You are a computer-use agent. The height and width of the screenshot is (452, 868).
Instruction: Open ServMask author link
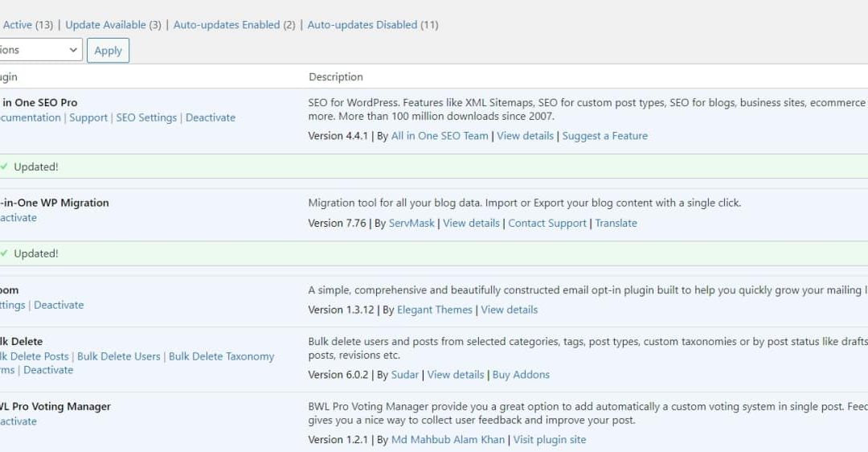tap(411, 224)
